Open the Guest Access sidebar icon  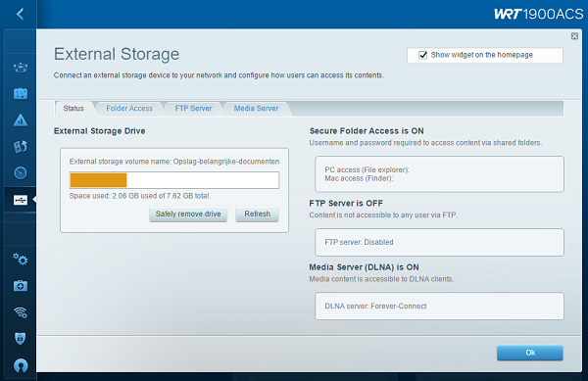pyautogui.click(x=21, y=94)
